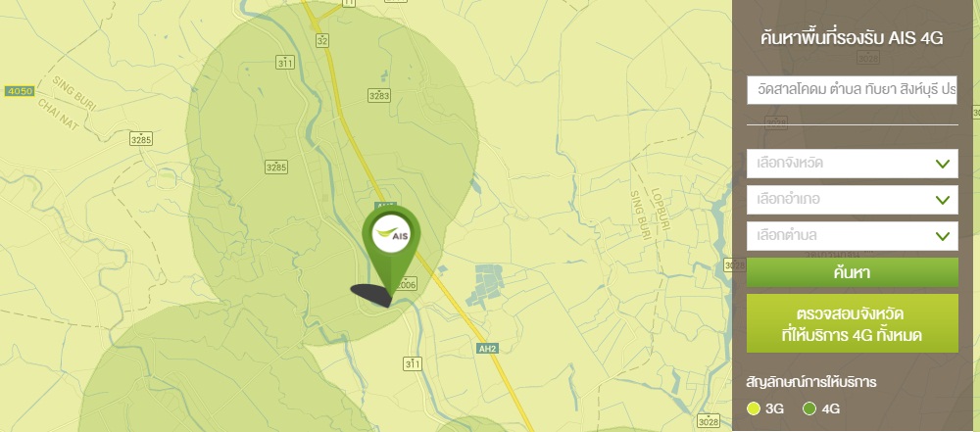The image size is (980, 432).
Task: Click the 3G label in the legend
Action: tap(774, 409)
